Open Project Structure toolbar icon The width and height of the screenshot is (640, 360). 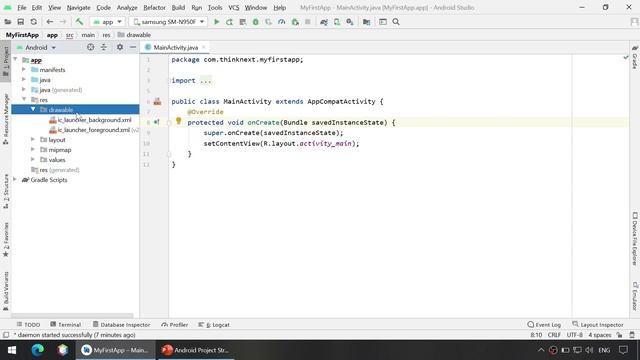coord(367,22)
